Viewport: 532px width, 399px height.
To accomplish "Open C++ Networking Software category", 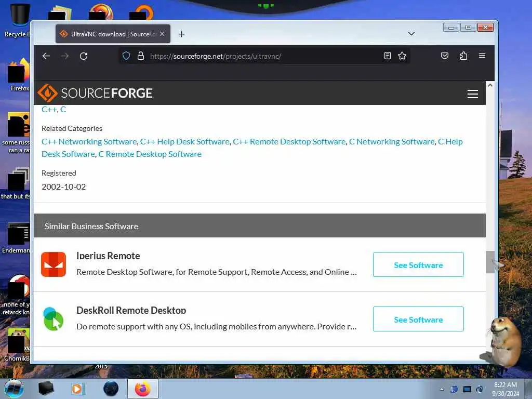I will click(89, 141).
